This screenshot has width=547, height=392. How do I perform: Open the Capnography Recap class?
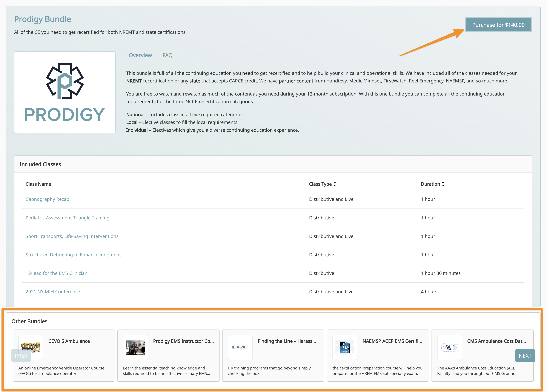click(x=48, y=199)
